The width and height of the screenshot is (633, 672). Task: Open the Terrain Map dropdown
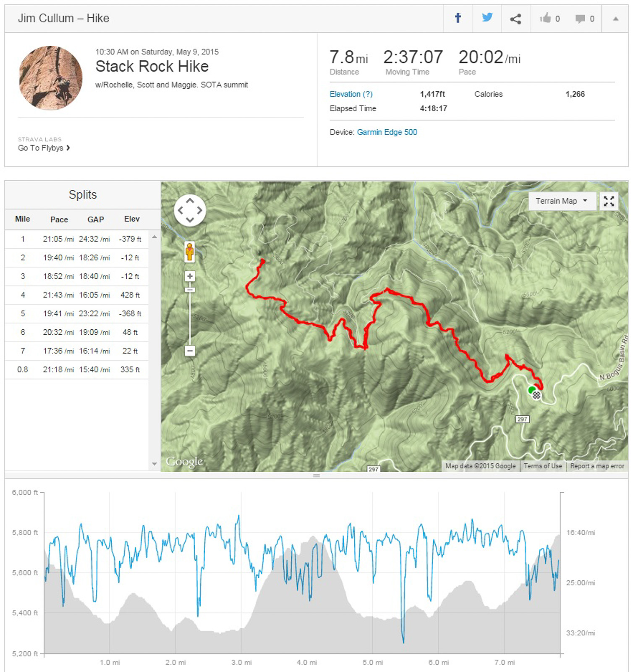click(x=562, y=201)
